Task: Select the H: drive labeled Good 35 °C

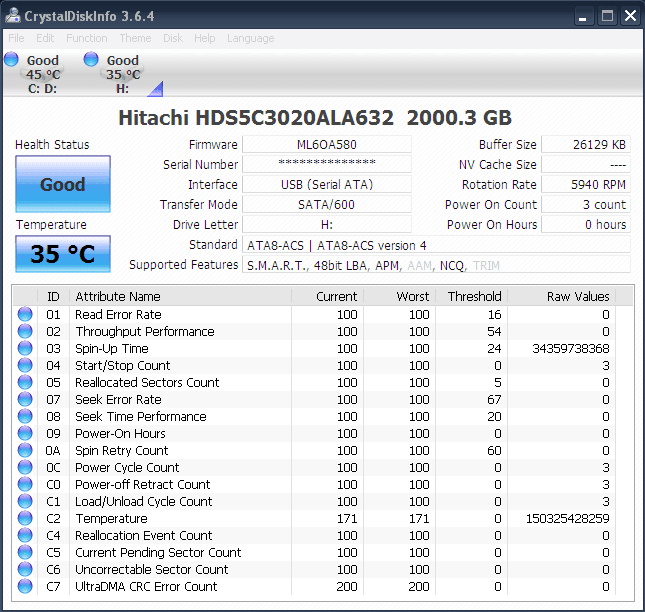Action: (123, 74)
